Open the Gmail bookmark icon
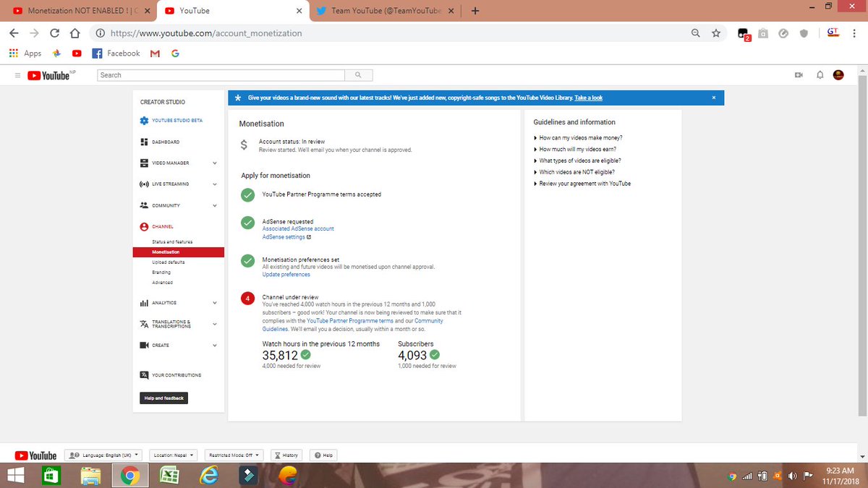 (155, 53)
